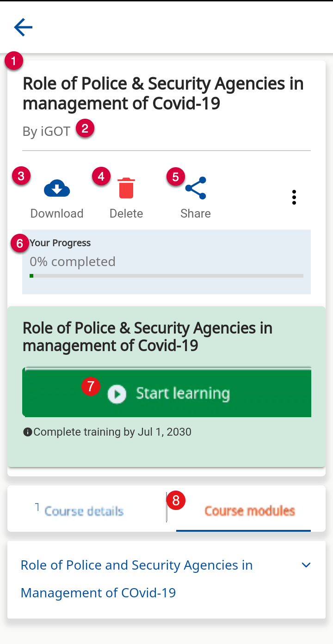Tap the red trash Delete icon

[126, 188]
